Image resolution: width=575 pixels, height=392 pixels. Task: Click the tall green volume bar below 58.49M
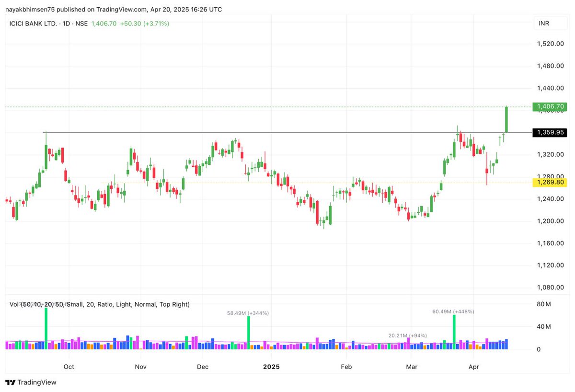coord(249,333)
